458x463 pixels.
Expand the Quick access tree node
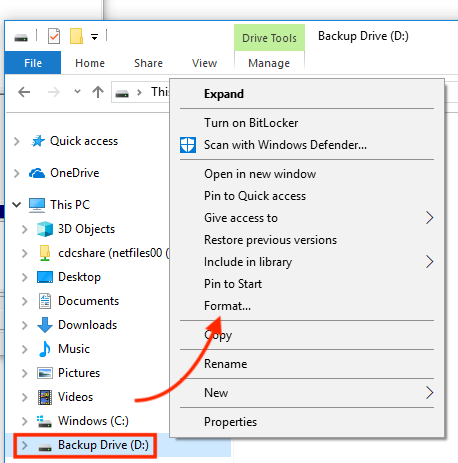pyautogui.click(x=16, y=141)
